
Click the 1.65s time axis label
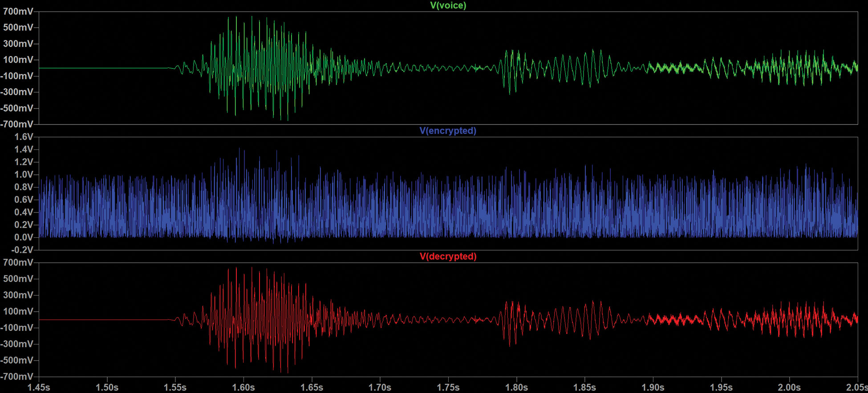coord(312,387)
